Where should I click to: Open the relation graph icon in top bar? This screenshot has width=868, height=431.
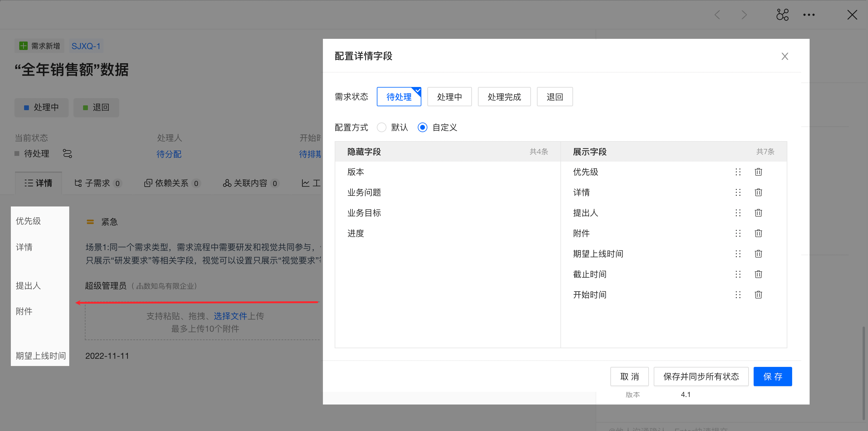[x=783, y=15]
